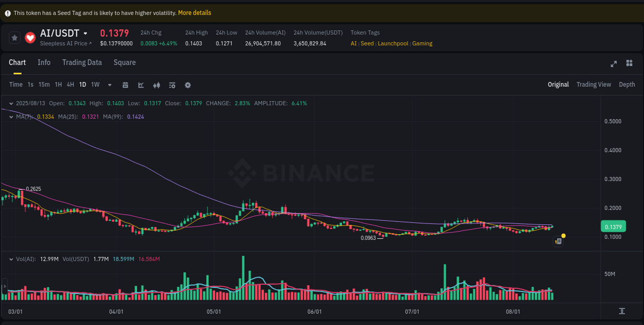The width and height of the screenshot is (644, 325).
Task: Select the 1W timeframe
Action: 95,84
